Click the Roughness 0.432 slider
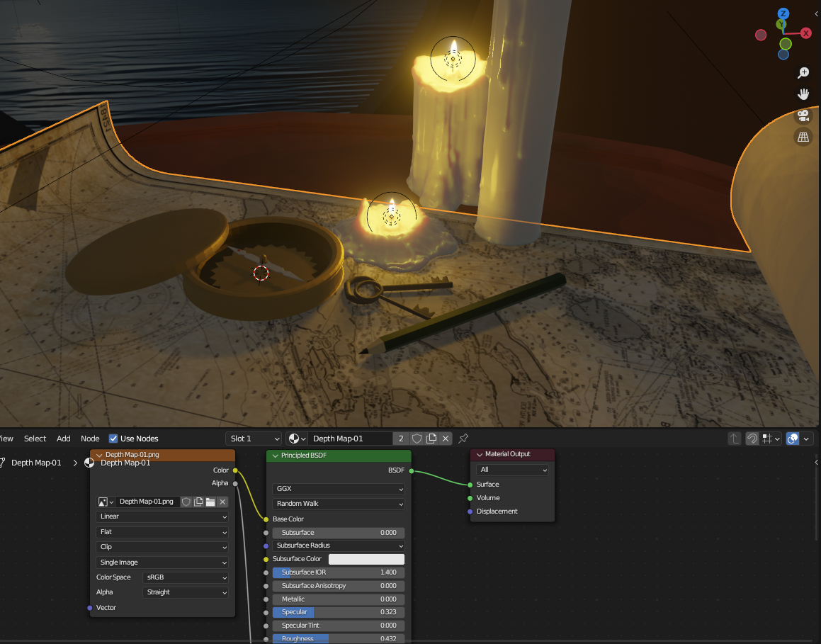The image size is (821, 644). [338, 639]
